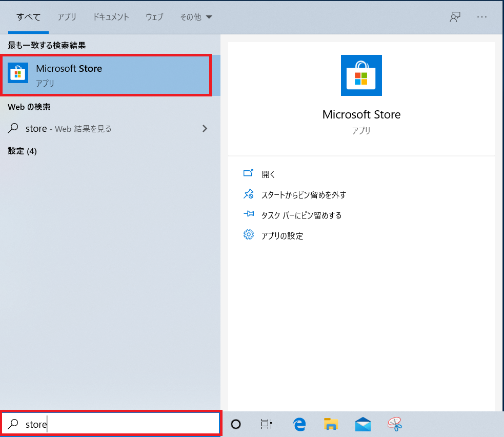Screen dimensions: 504x437
Task: Switch to the アプリ tab
Action: coord(67,17)
